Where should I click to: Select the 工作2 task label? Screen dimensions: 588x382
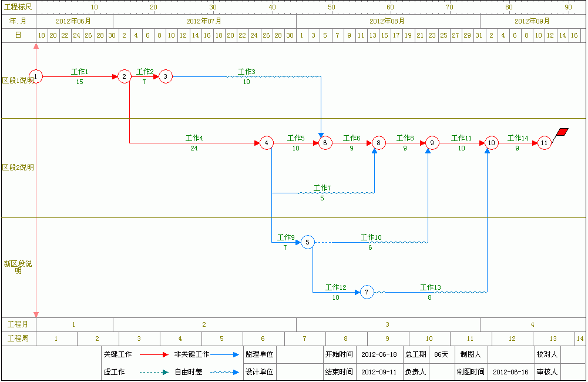click(145, 72)
